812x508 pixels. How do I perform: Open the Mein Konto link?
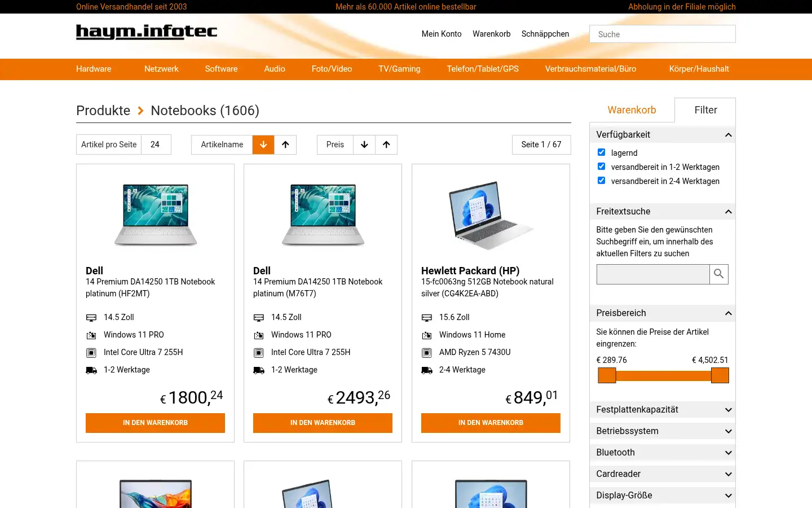pyautogui.click(x=442, y=34)
